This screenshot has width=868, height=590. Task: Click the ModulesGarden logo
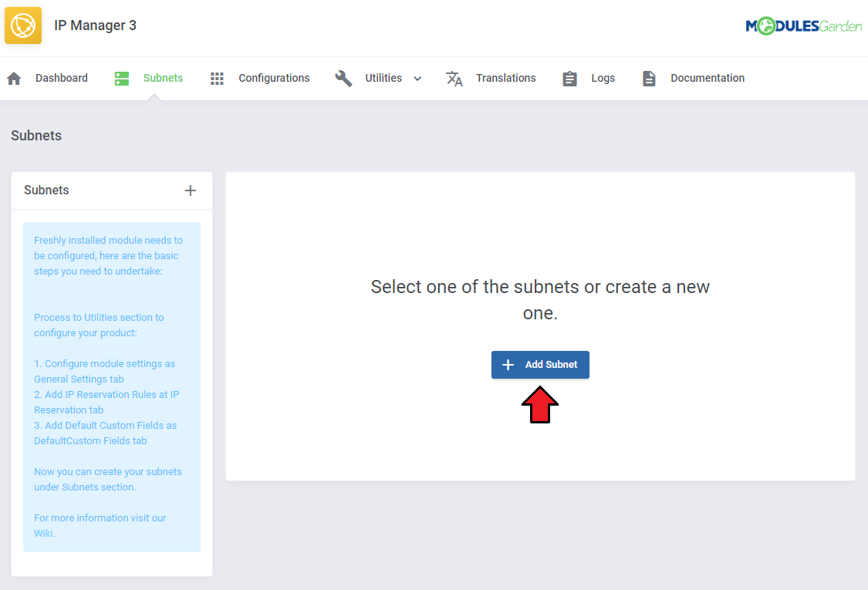(x=803, y=26)
